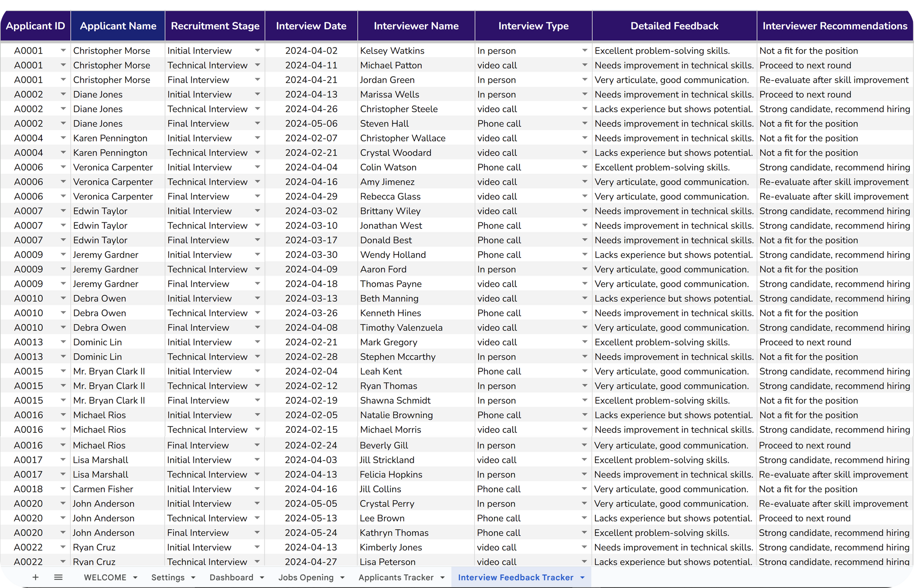Image resolution: width=914 pixels, height=588 pixels.
Task: Switch to Applicants Tracker tab
Action: click(396, 577)
